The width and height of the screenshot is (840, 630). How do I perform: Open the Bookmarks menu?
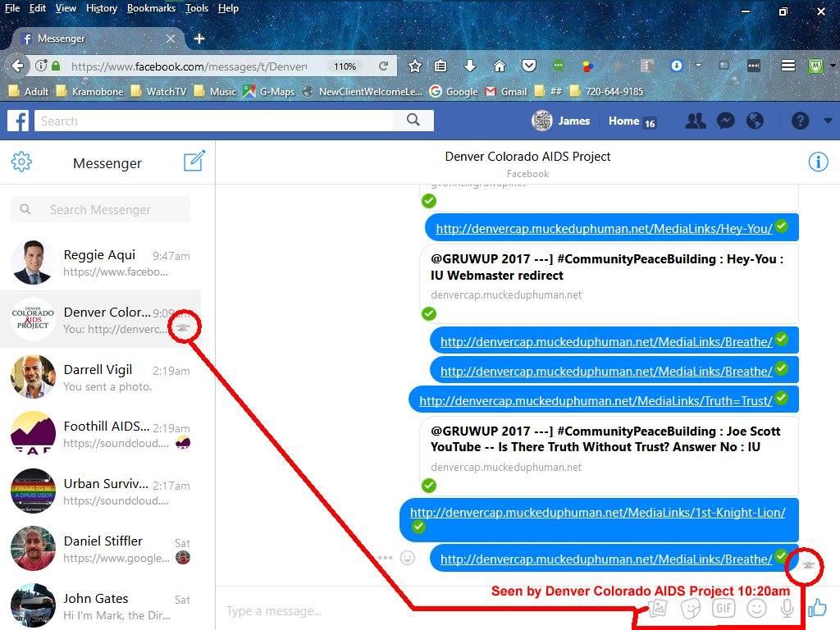click(151, 8)
